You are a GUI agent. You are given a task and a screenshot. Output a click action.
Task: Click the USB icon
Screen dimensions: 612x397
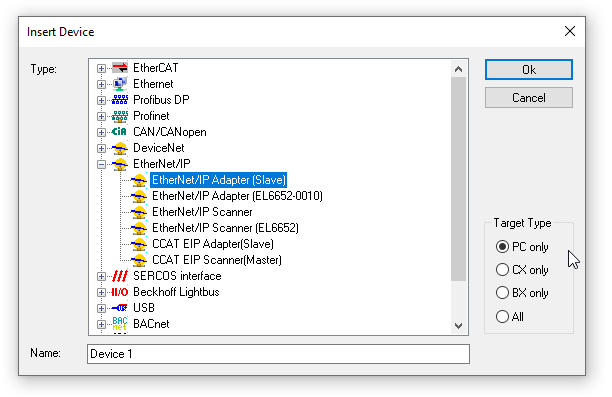(x=120, y=308)
